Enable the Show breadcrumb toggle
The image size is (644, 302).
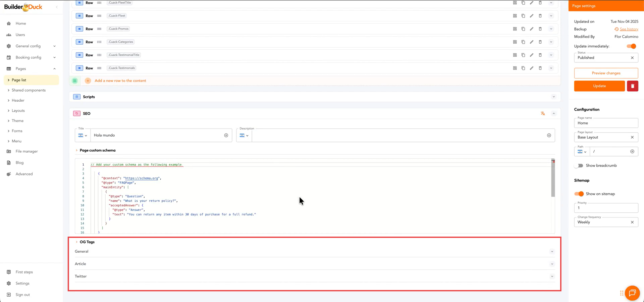pos(579,166)
